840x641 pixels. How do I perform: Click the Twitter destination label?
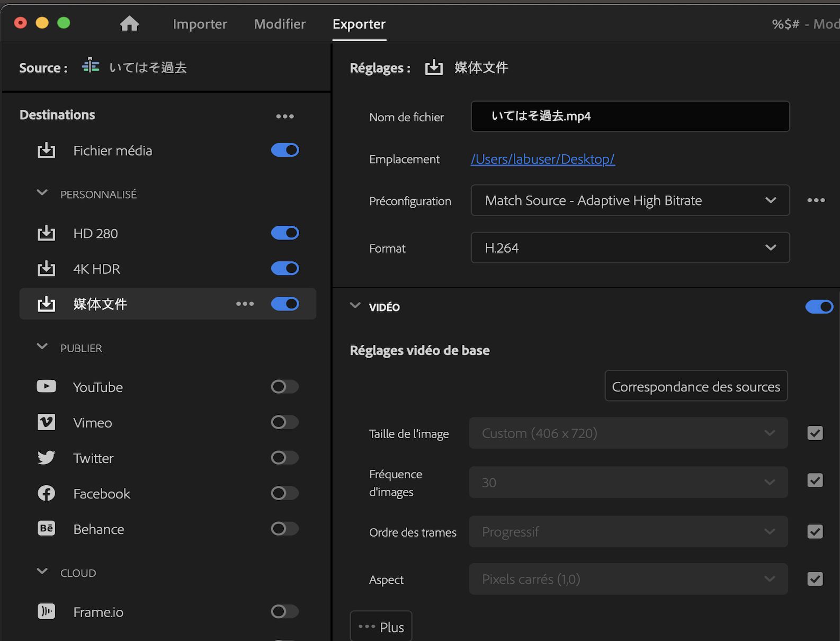(x=93, y=458)
